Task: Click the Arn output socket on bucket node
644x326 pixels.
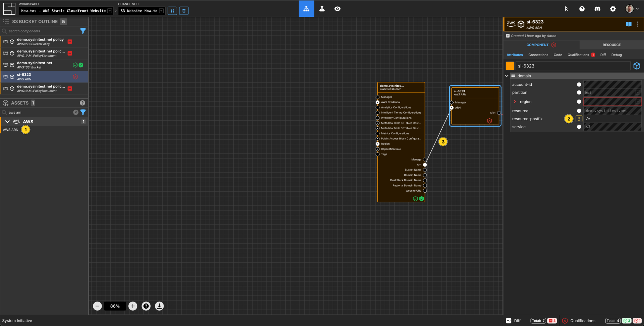Action: 425,165
